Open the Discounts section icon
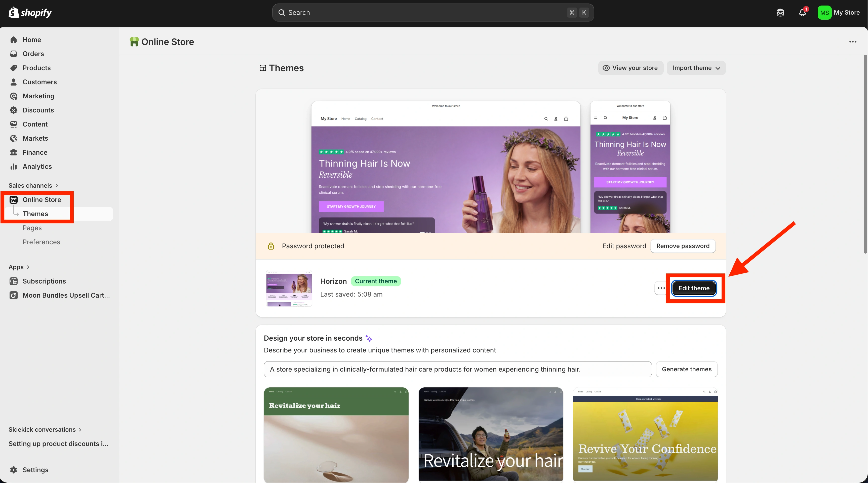The image size is (868, 483). pyautogui.click(x=14, y=110)
